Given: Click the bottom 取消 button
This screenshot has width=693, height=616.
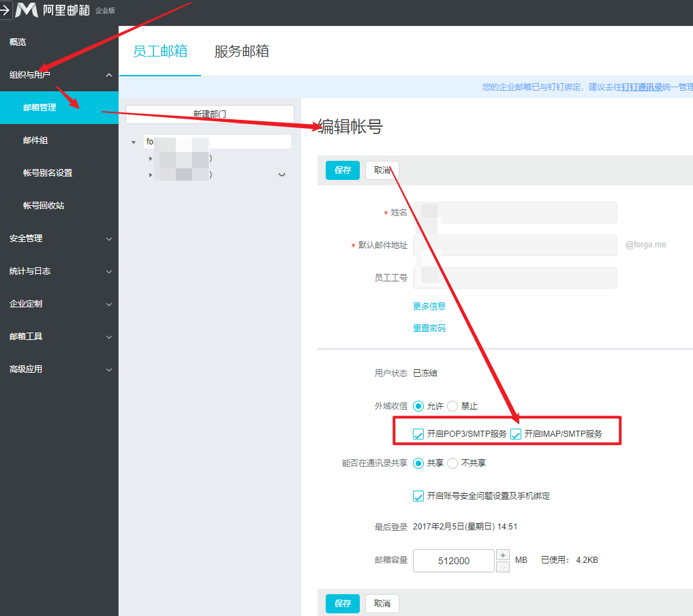Looking at the screenshot, I should click(x=382, y=604).
